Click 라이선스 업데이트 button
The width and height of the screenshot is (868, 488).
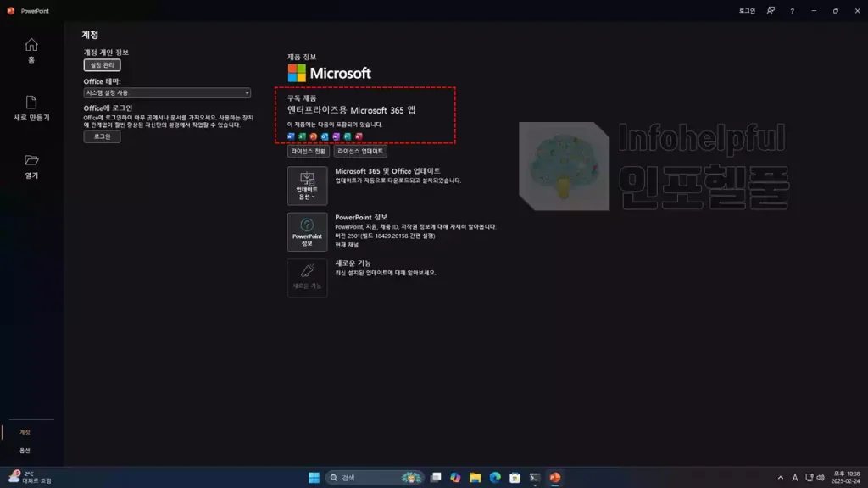(x=360, y=151)
